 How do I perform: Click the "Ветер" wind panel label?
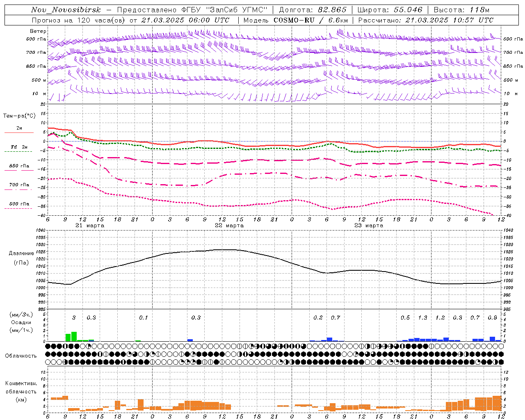tap(38, 31)
